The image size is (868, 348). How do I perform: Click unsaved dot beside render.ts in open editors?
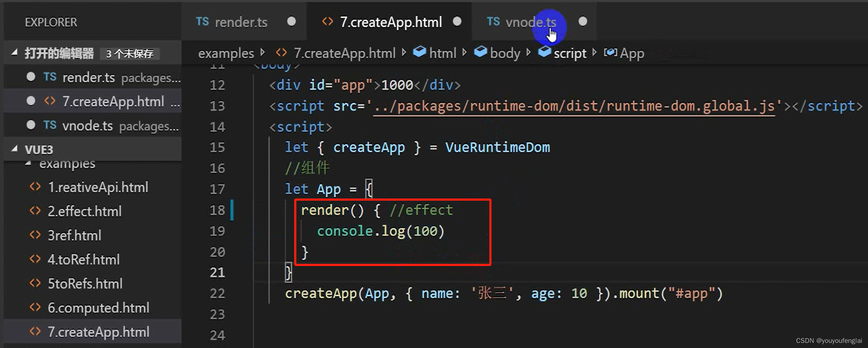31,77
